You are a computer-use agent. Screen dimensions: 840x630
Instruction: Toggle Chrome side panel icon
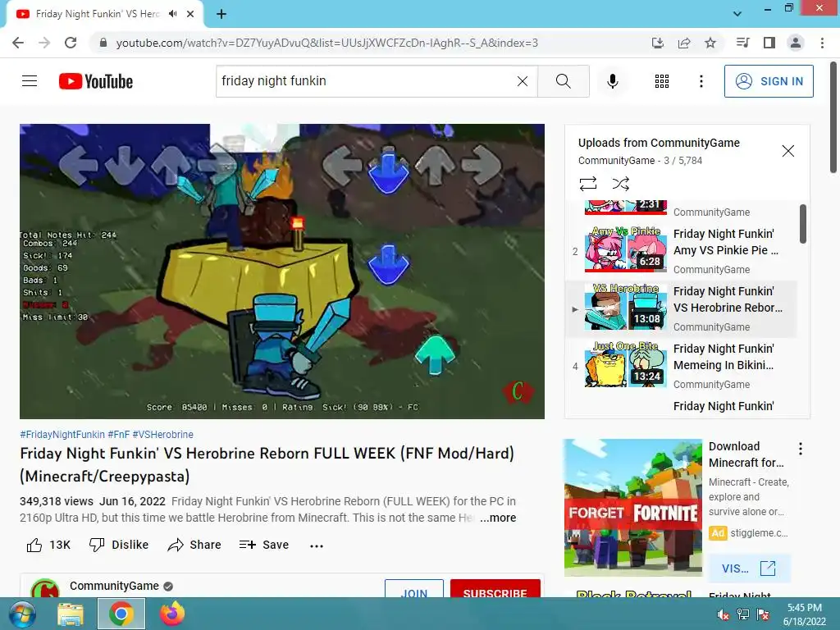[x=769, y=43]
